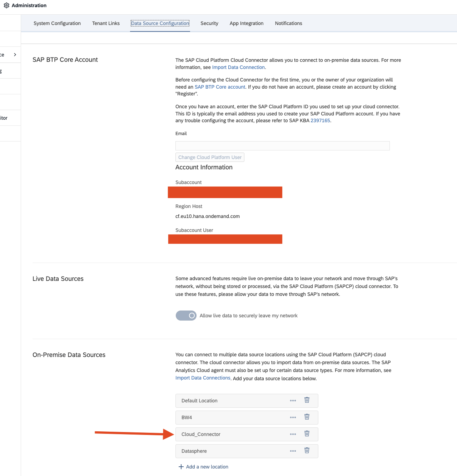Follow the SAP KBA 2397165 link
Viewport: 457px width, 476px height.
coord(320,120)
